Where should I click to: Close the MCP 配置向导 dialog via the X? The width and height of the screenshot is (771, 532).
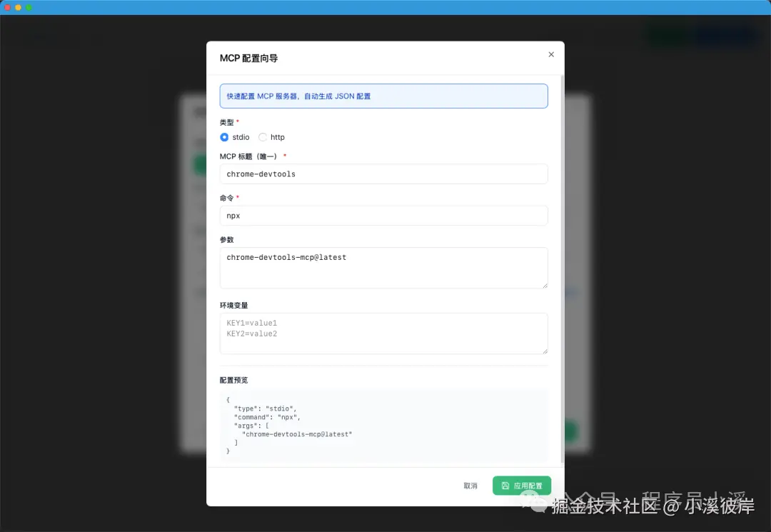click(551, 54)
